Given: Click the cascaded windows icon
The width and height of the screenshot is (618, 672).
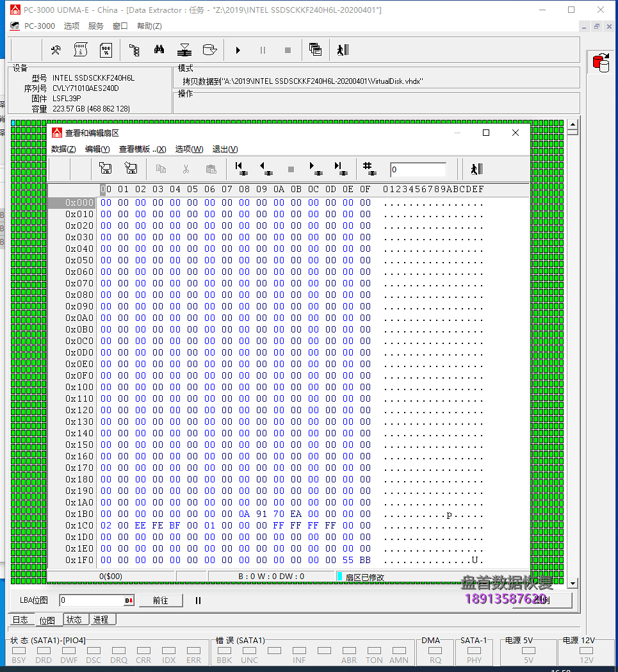Looking at the screenshot, I should coord(316,50).
